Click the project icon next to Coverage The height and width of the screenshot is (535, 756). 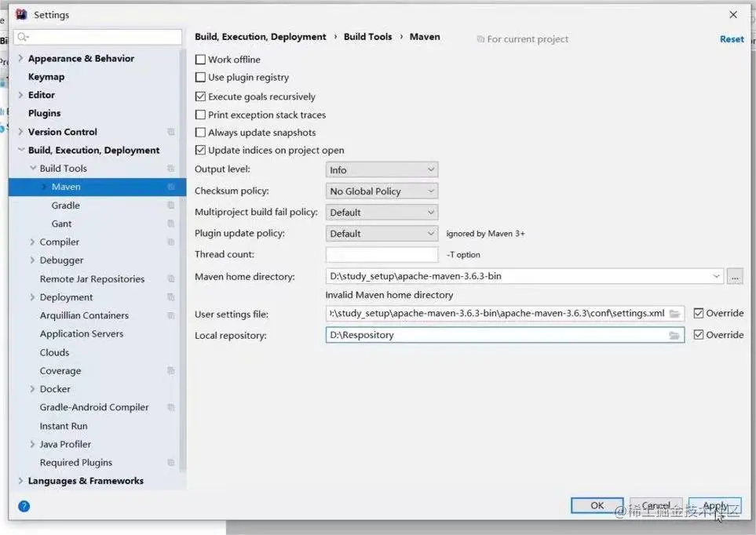[x=170, y=370]
